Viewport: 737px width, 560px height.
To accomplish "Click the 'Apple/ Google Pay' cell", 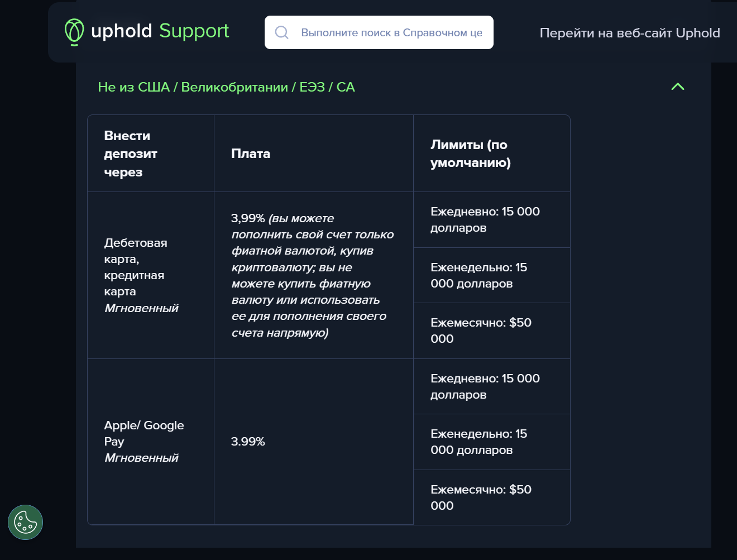I will tap(143, 433).
